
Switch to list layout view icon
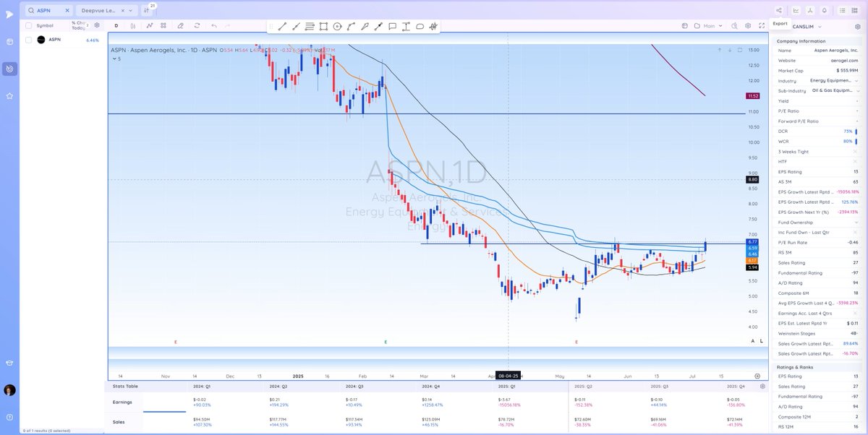[x=843, y=11]
